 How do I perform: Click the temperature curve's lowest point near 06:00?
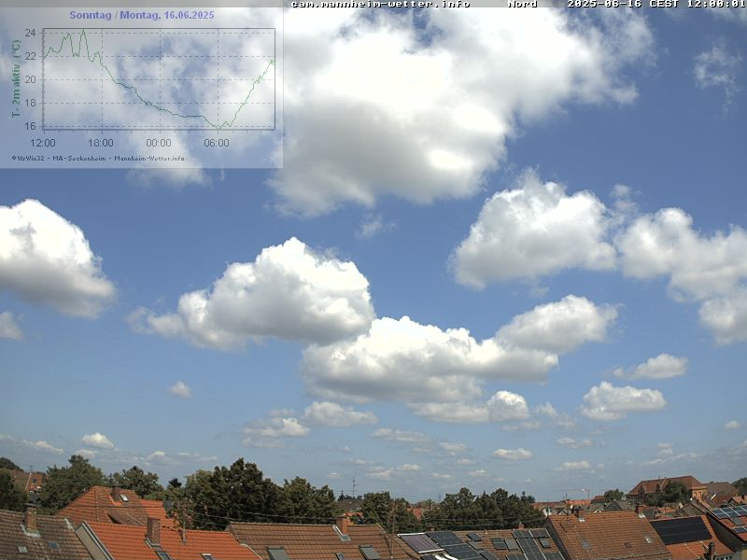tap(218, 127)
